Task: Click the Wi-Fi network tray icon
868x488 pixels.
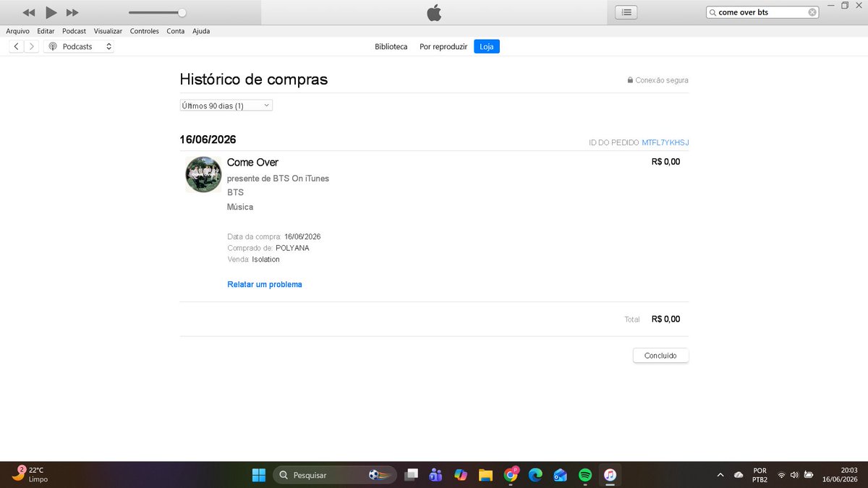Action: (781, 475)
